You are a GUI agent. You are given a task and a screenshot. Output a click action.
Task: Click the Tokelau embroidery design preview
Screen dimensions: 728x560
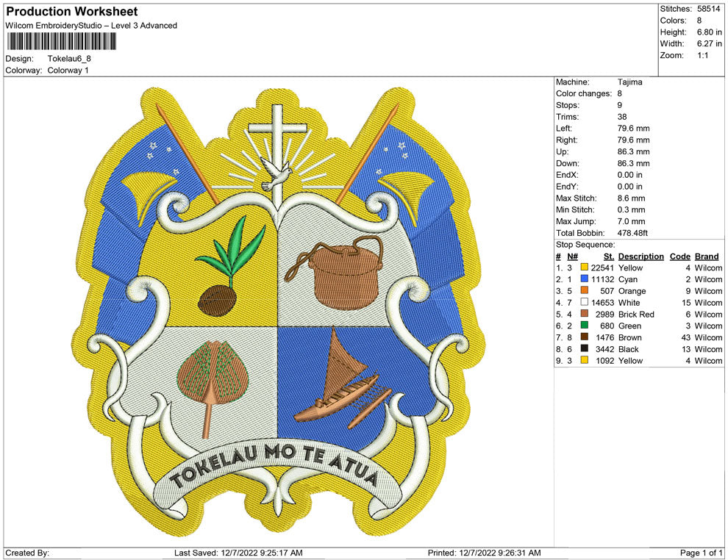click(x=277, y=312)
